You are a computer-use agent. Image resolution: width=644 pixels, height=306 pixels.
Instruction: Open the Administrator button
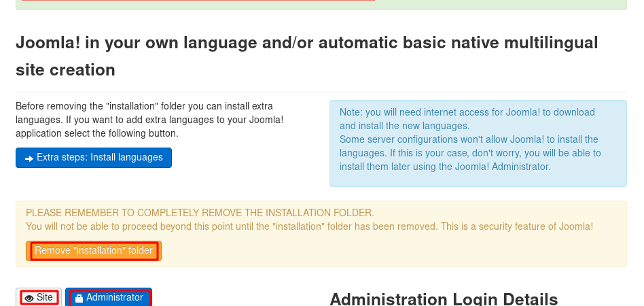click(x=109, y=297)
